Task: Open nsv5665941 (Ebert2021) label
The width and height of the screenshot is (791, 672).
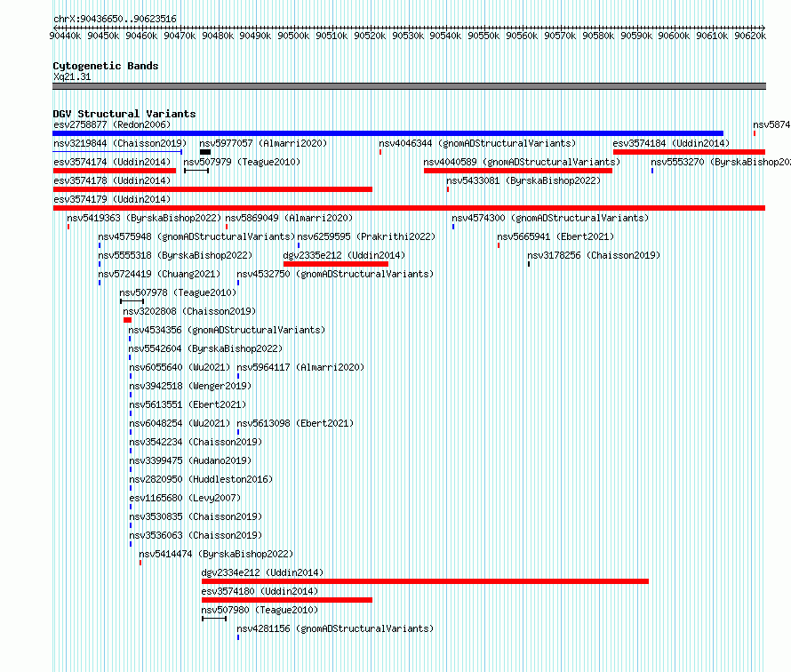Action: click(x=555, y=236)
